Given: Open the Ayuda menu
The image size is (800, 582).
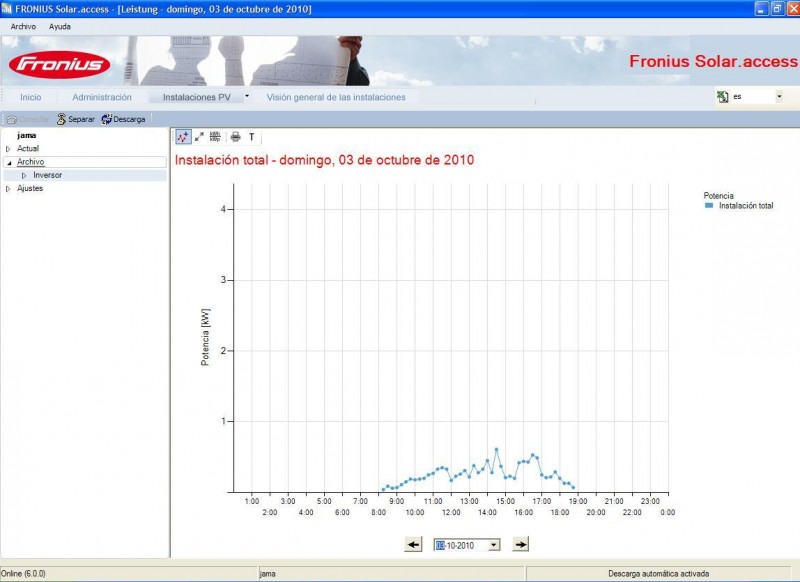Looking at the screenshot, I should [x=60, y=27].
